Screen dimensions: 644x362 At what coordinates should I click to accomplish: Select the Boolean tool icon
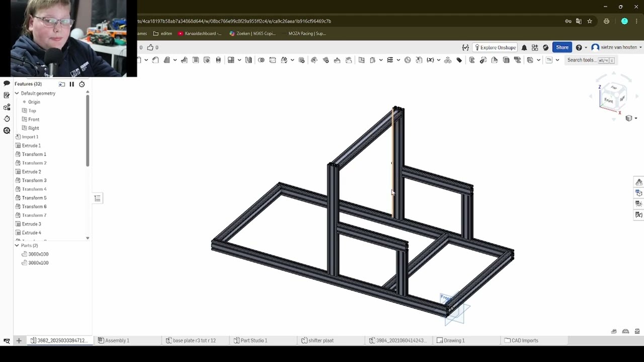[x=261, y=60]
